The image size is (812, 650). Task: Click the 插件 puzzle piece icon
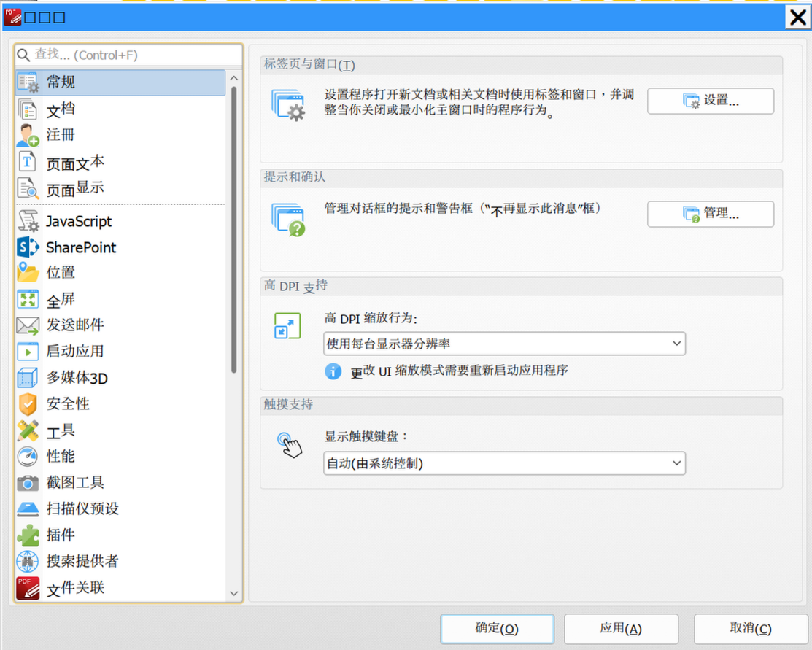point(28,535)
